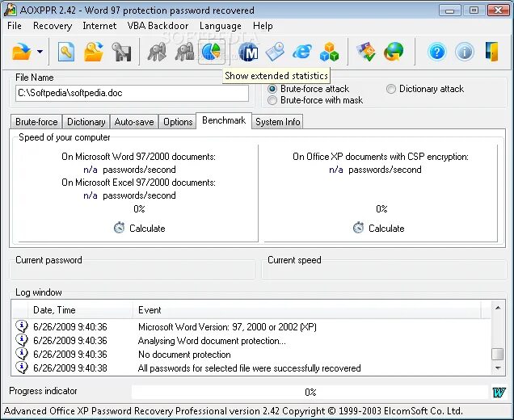Click the colored cubes toolbar icon
Viewport: 514px width, 420px height.
click(329, 52)
